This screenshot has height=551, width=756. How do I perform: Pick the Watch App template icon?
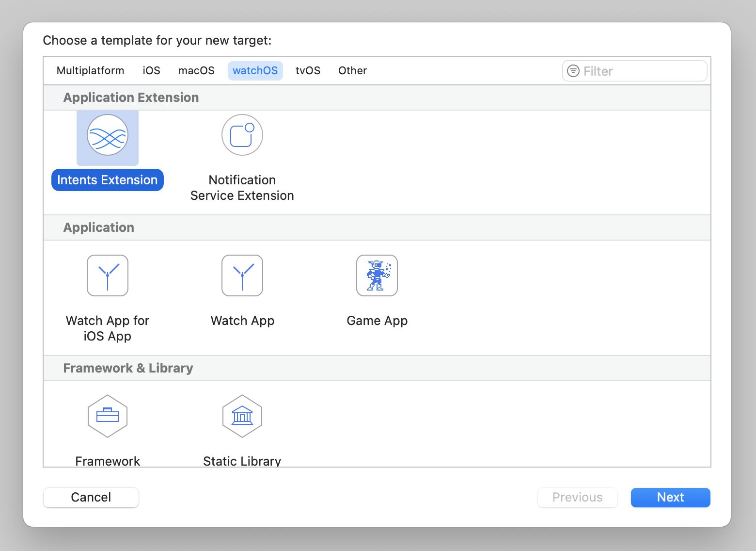pyautogui.click(x=242, y=275)
